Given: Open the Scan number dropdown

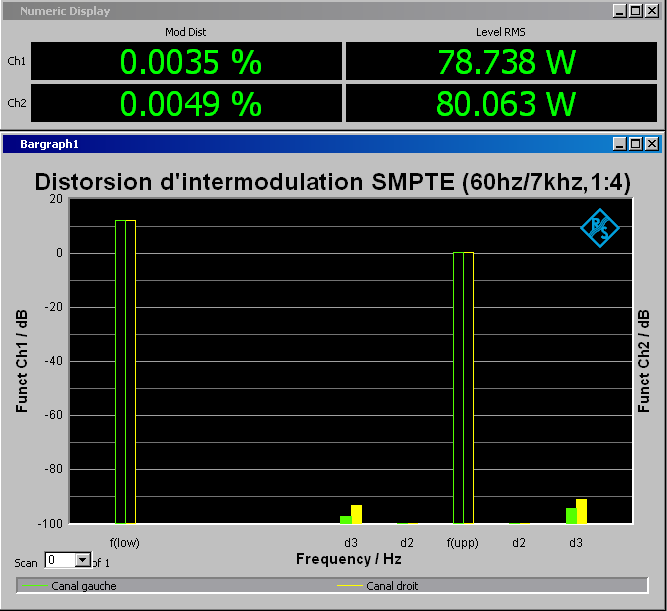Looking at the screenshot, I should (x=83, y=560).
